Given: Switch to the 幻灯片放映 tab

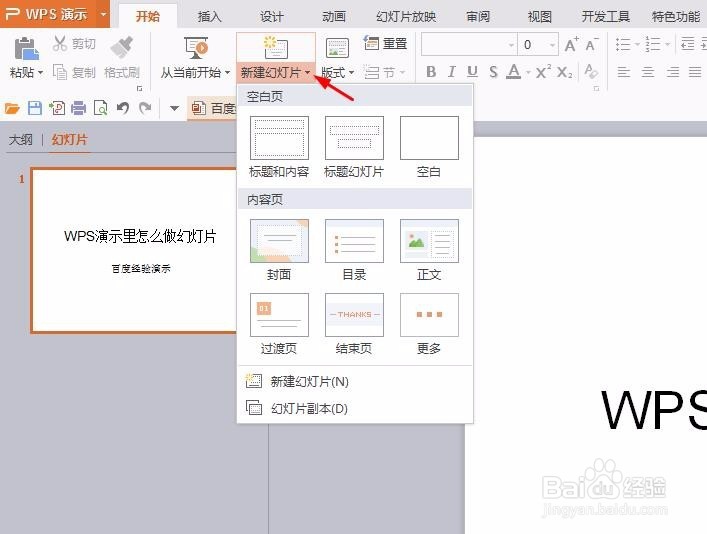Looking at the screenshot, I should (x=406, y=17).
